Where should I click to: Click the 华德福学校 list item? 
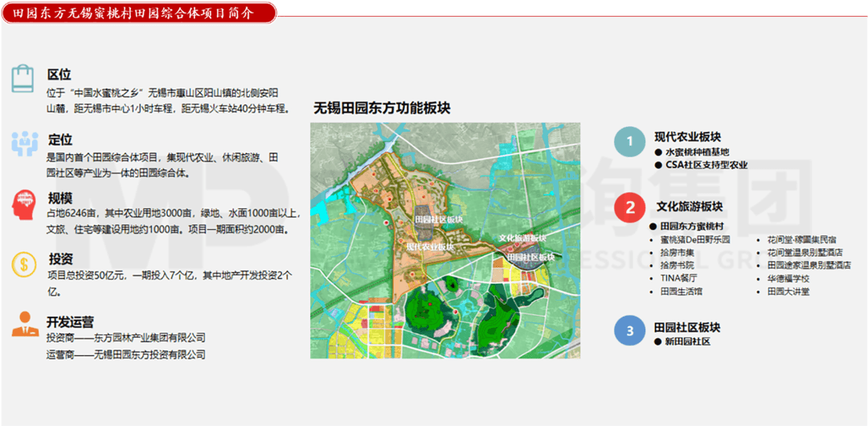(788, 278)
